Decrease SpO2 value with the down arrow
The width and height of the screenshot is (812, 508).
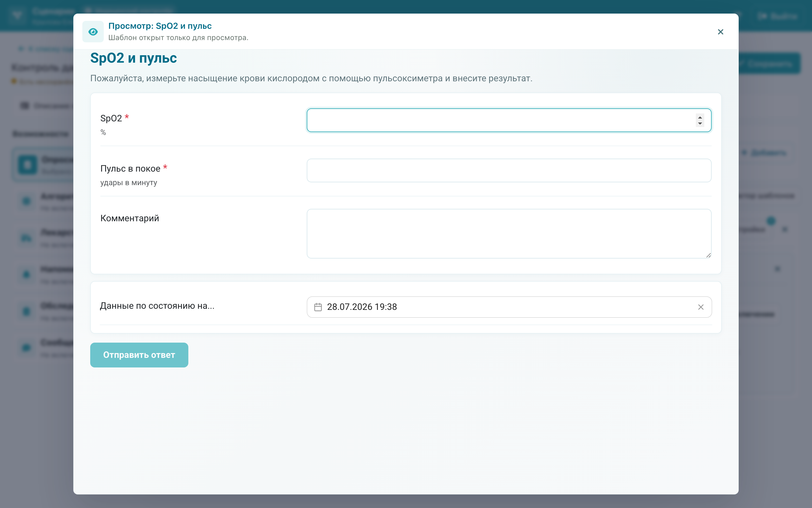(x=700, y=123)
